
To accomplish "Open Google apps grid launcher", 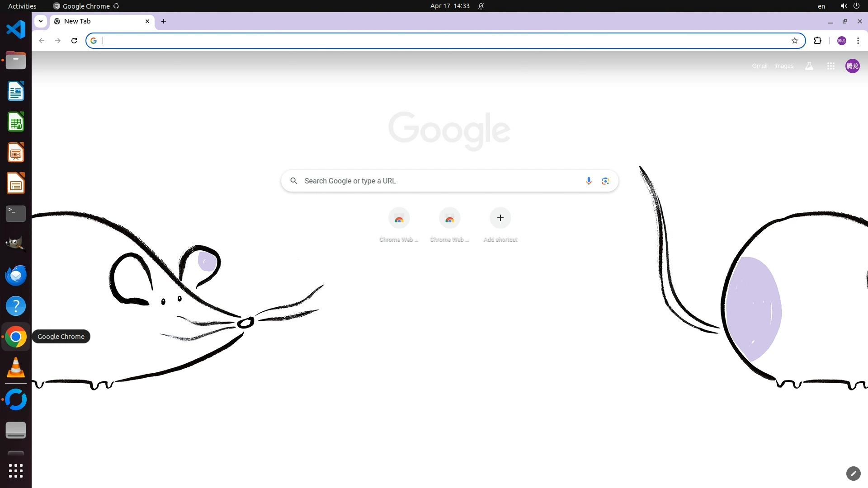I will [x=830, y=66].
